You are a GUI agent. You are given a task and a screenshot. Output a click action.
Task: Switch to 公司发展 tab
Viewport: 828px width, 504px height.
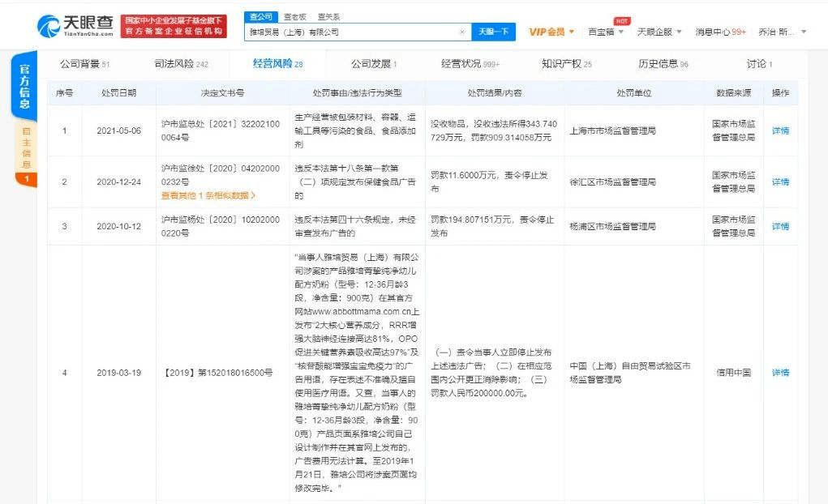click(374, 64)
